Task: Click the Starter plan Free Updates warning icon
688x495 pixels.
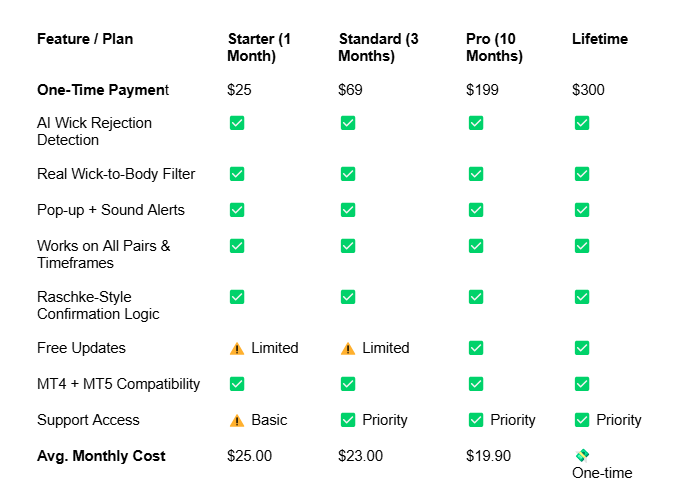Action: click(x=237, y=348)
